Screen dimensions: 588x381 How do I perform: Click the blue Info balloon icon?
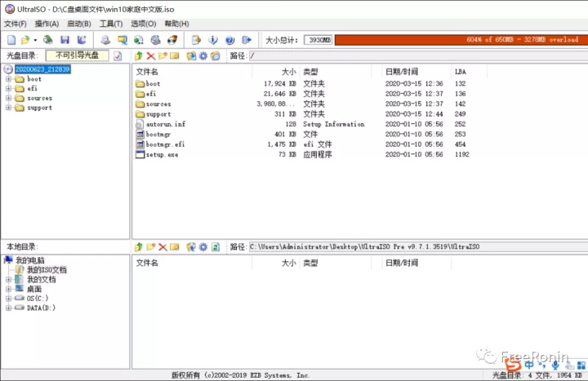point(212,40)
